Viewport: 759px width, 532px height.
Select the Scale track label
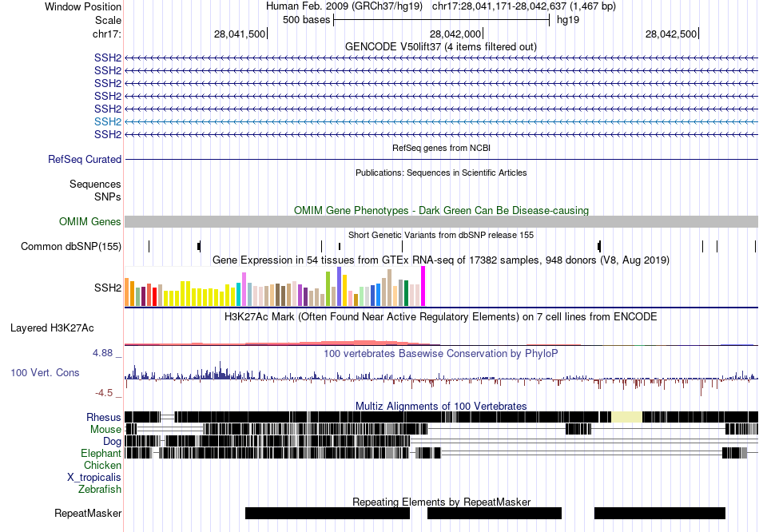click(x=108, y=20)
